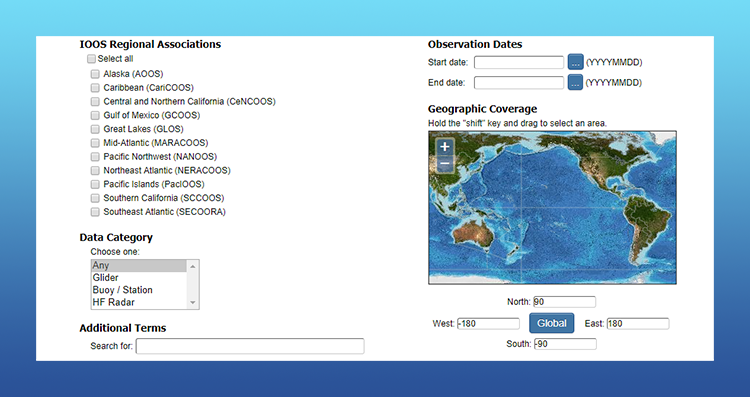Tick the Caribbean (CariCOOS) checkbox
This screenshot has height=397, width=750.
95,88
